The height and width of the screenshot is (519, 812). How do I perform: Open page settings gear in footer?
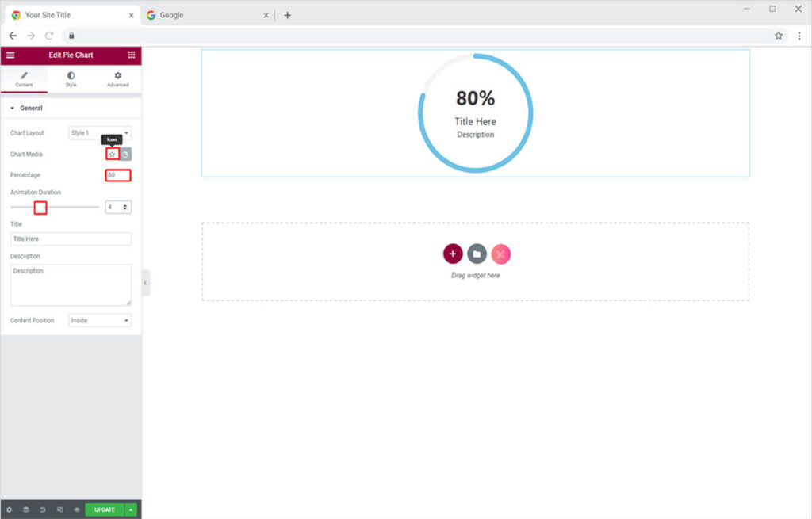pos(9,509)
